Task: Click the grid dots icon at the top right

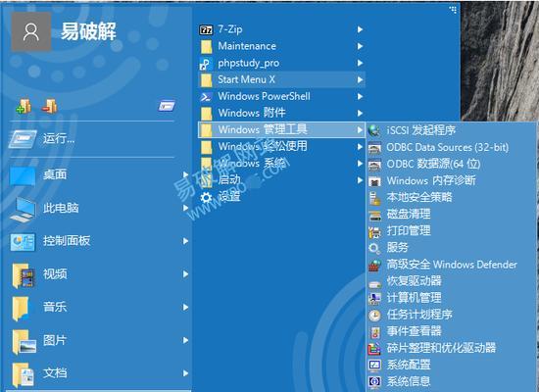Action: click(454, 9)
